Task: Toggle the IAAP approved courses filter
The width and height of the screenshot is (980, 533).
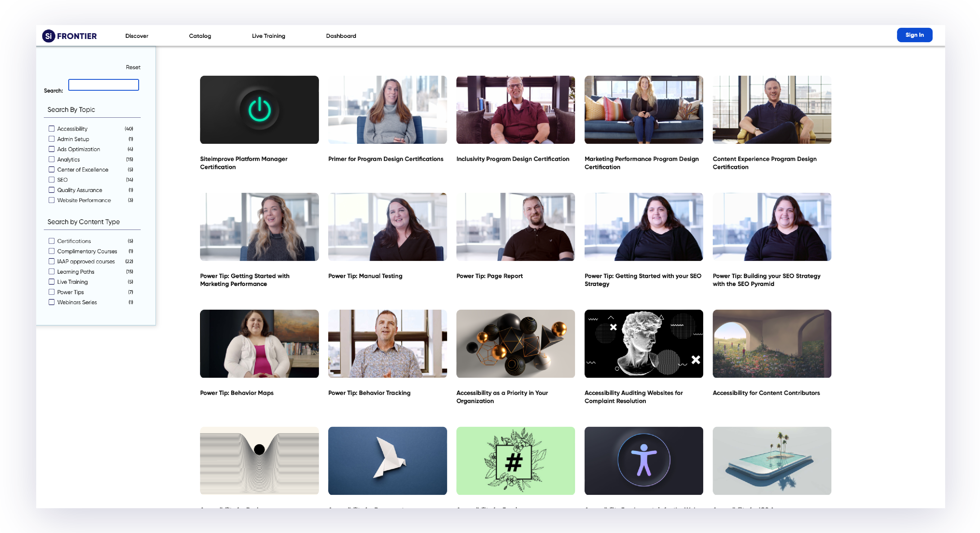Action: pyautogui.click(x=51, y=261)
